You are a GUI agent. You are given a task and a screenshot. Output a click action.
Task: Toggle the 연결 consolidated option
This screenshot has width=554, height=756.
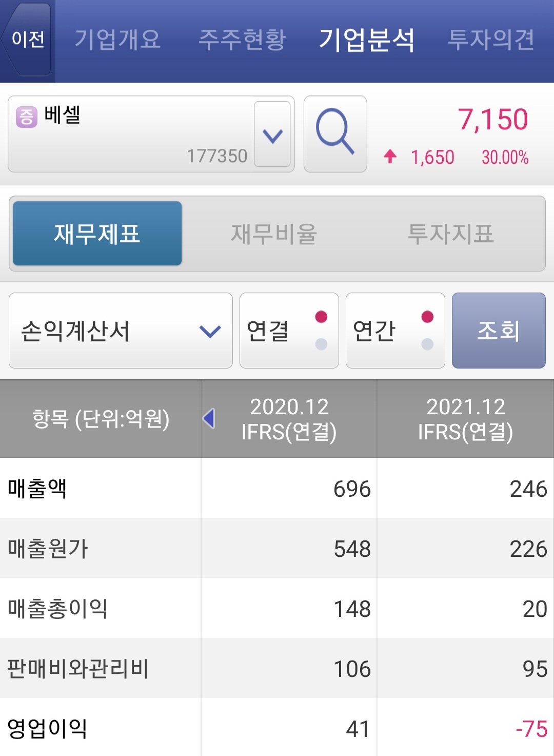289,331
